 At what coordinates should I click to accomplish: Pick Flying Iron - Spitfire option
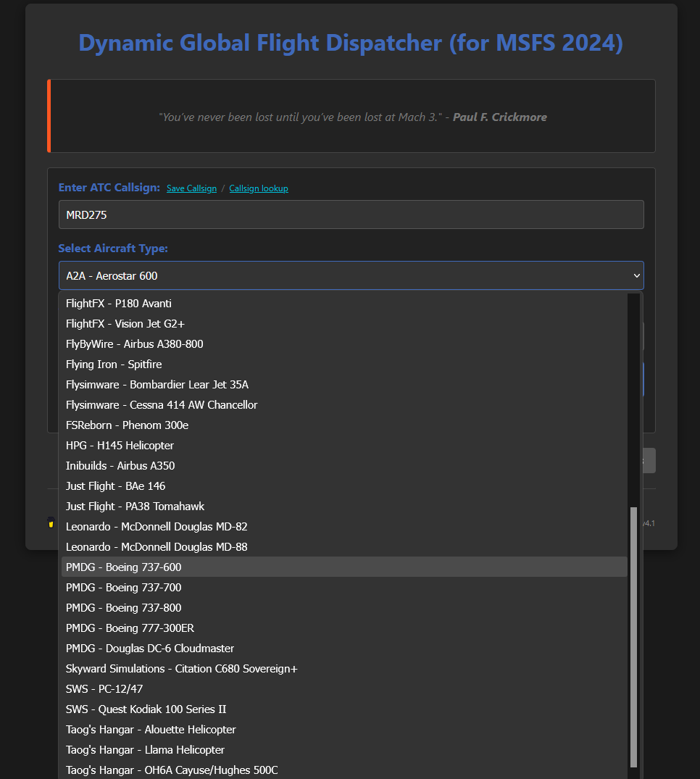point(344,364)
